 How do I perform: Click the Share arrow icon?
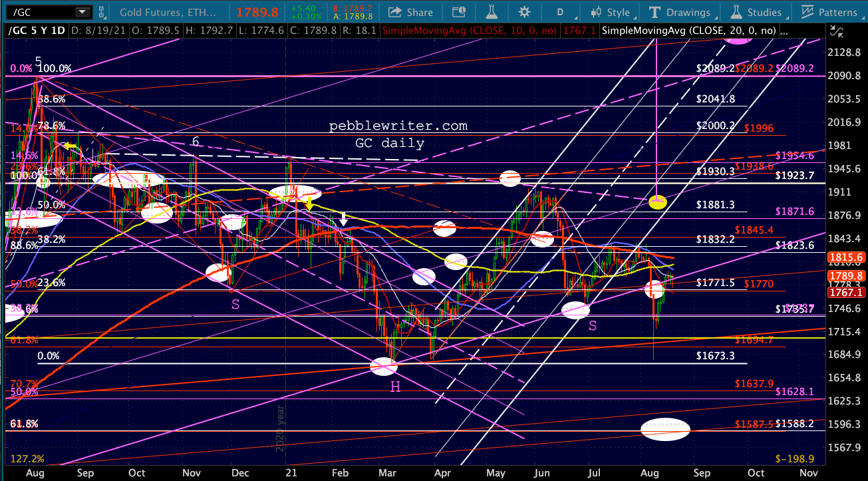[395, 12]
